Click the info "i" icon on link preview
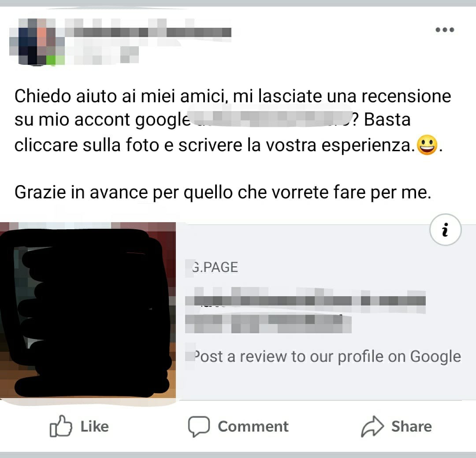This screenshot has height=458, width=476. click(445, 230)
